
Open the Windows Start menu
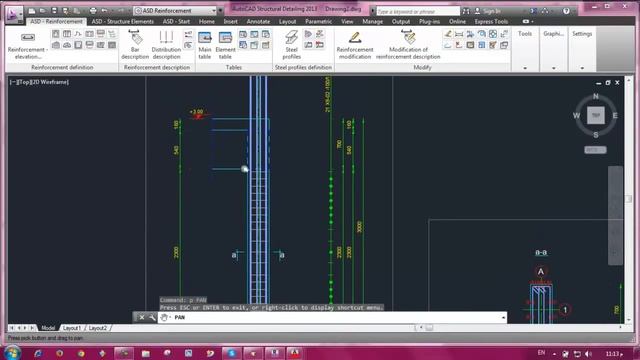coord(12,353)
